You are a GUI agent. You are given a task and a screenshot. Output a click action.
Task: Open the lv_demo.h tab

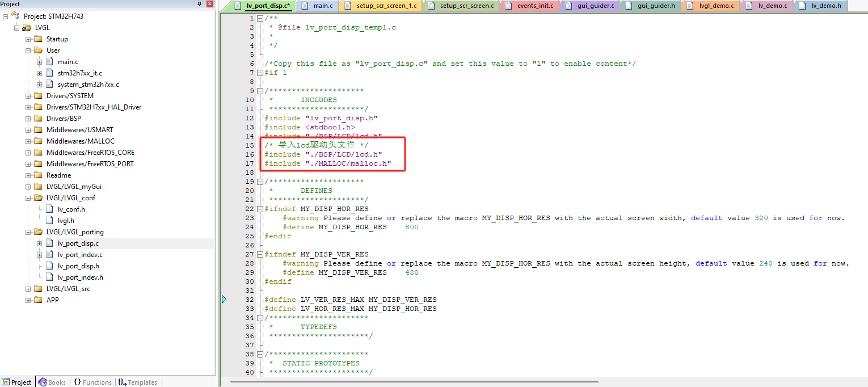tap(820, 6)
